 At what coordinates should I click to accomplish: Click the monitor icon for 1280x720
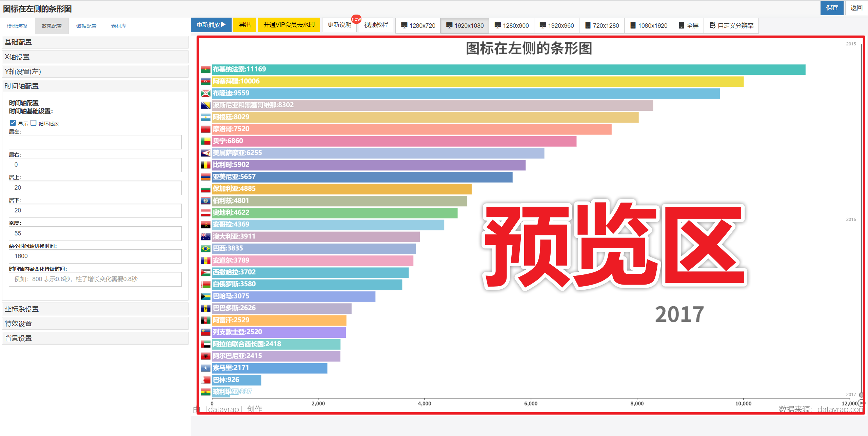[404, 25]
